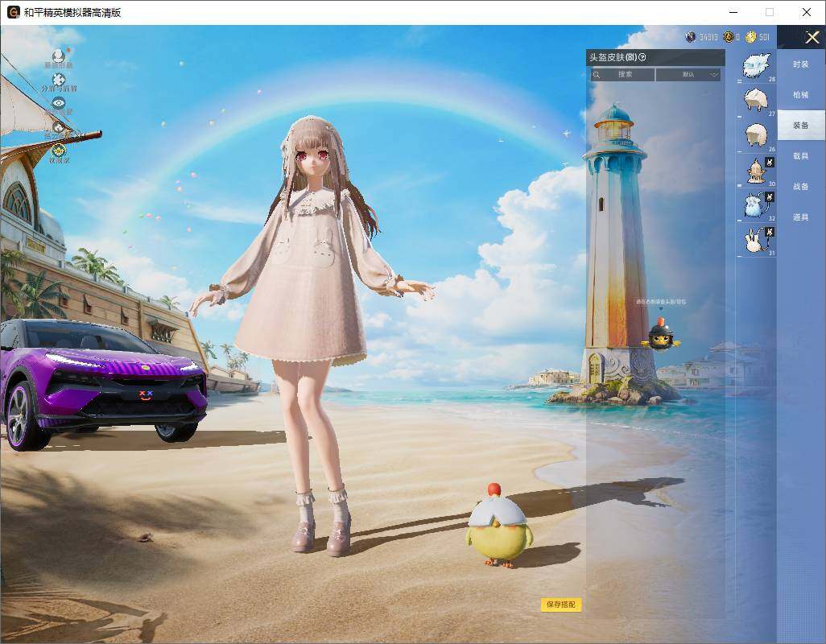Switch to the 战备 tab

click(801, 187)
